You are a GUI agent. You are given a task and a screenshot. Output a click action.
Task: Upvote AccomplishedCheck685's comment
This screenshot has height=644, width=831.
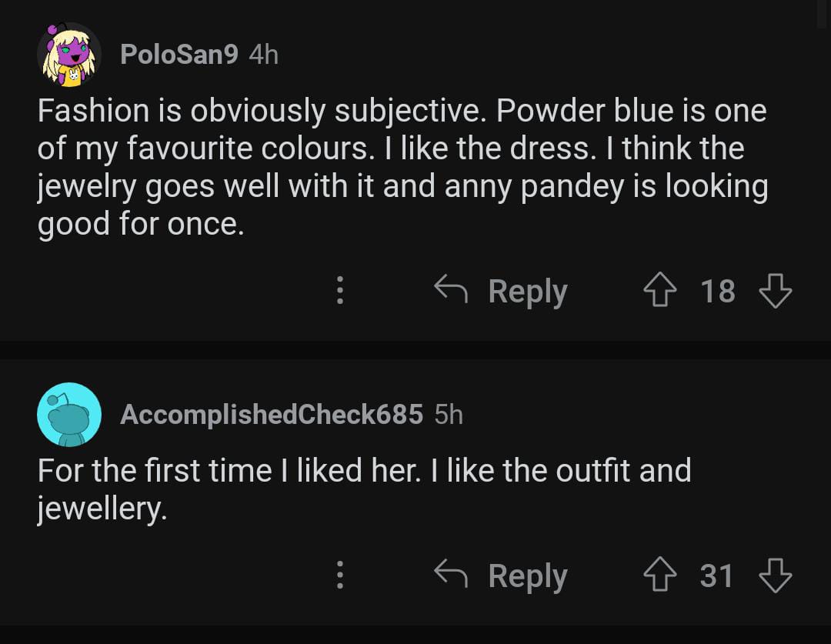[x=659, y=576]
